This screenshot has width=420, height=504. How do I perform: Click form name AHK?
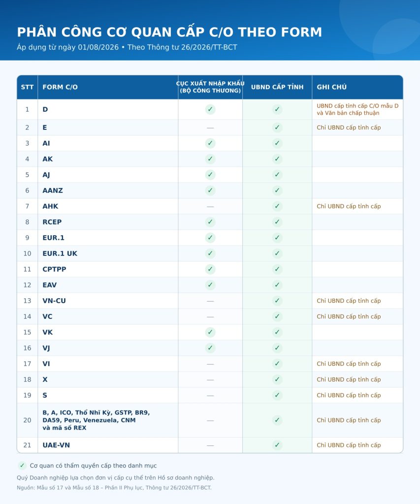(x=51, y=206)
